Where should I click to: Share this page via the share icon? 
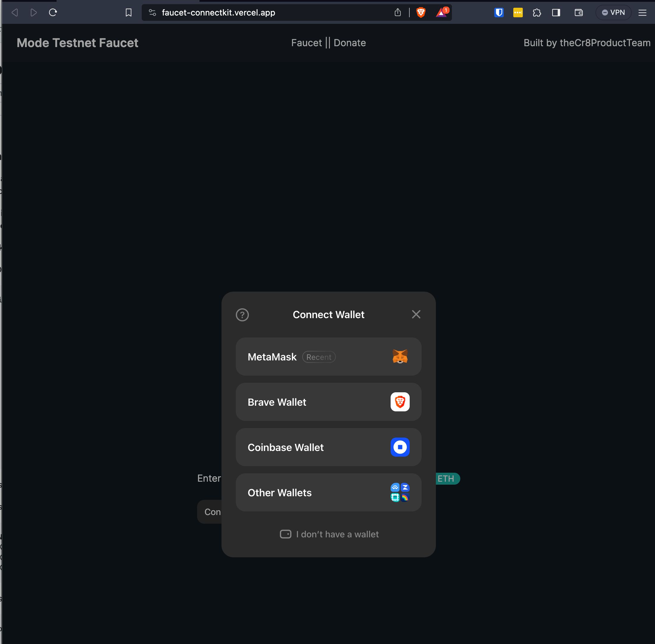click(x=398, y=13)
